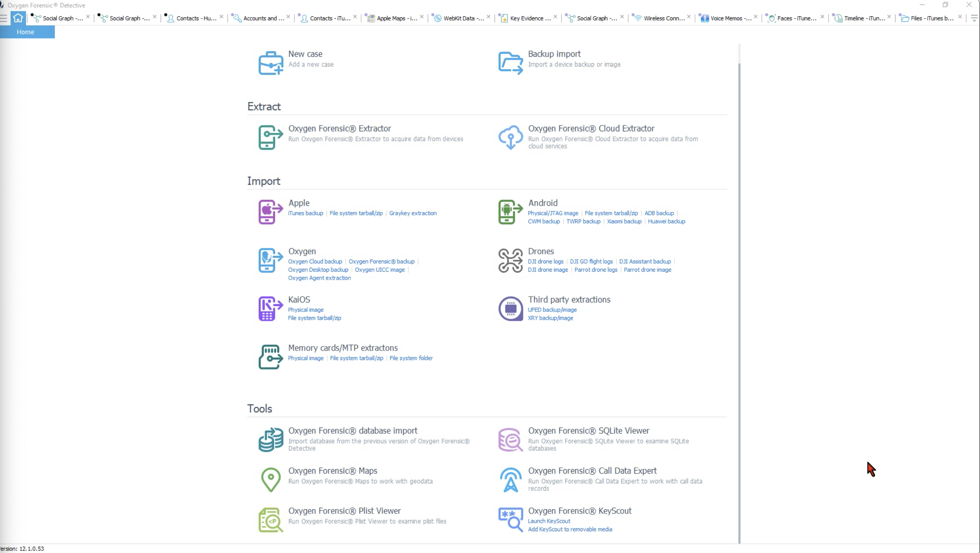Close the WebKit Data tab
Screen dimensions: 980x553
[489, 17]
